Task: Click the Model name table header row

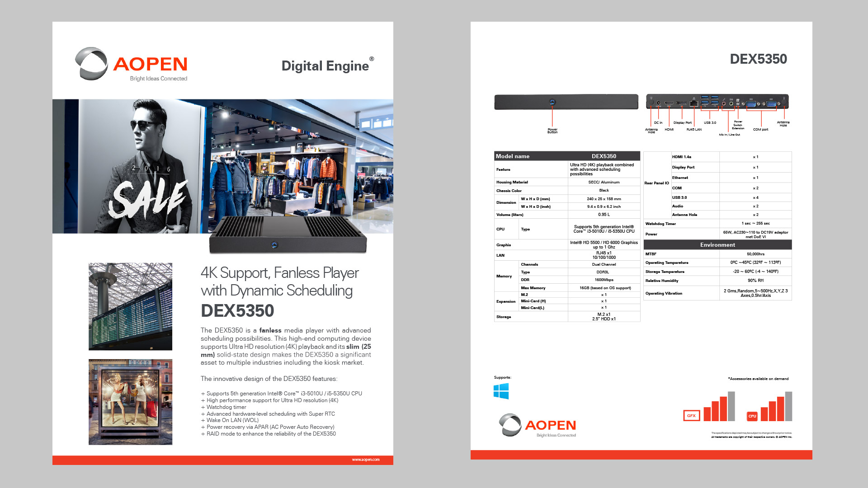Action: pyautogui.click(x=567, y=156)
